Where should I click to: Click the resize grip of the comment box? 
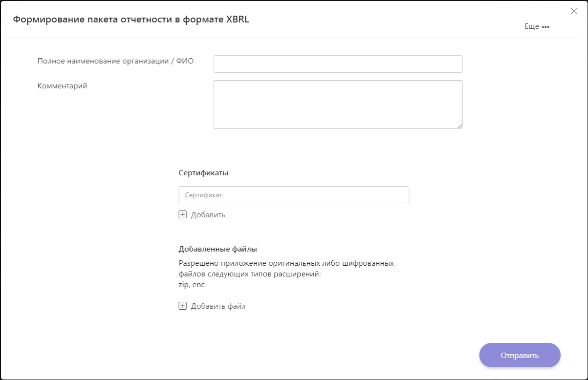[x=459, y=126]
